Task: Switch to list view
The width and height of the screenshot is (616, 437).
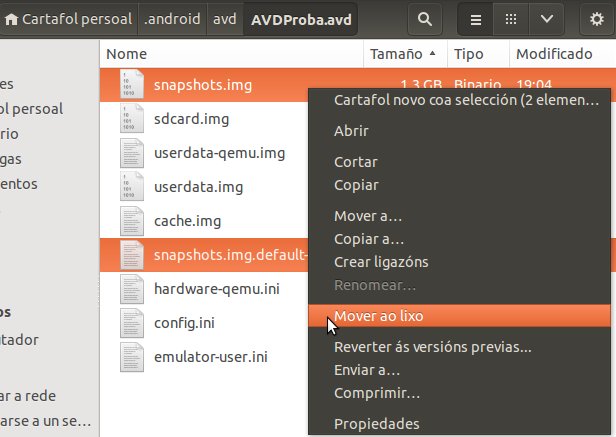Action: 476,19
